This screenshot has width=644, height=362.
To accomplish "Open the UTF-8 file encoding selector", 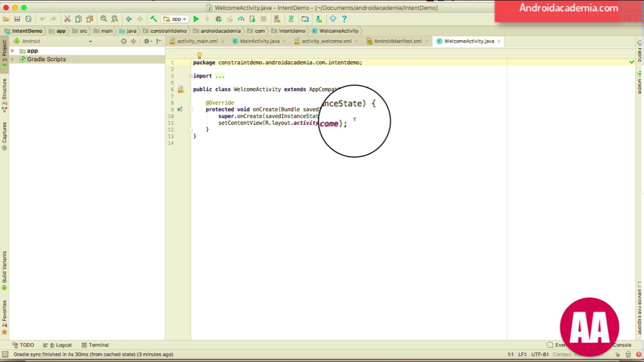I will (x=539, y=354).
